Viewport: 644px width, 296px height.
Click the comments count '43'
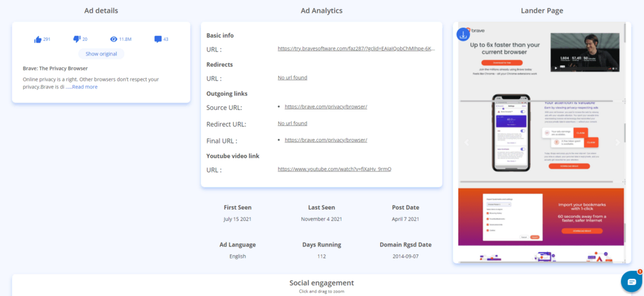166,40
